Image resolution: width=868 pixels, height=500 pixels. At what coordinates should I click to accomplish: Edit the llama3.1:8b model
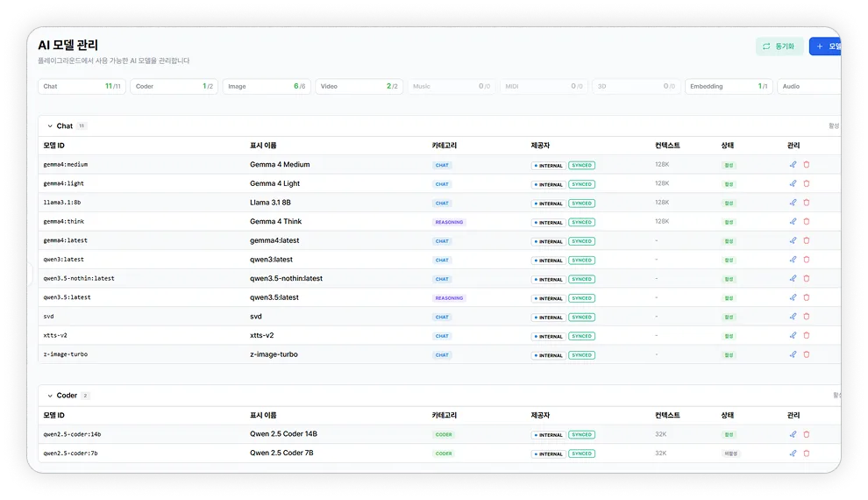click(793, 203)
